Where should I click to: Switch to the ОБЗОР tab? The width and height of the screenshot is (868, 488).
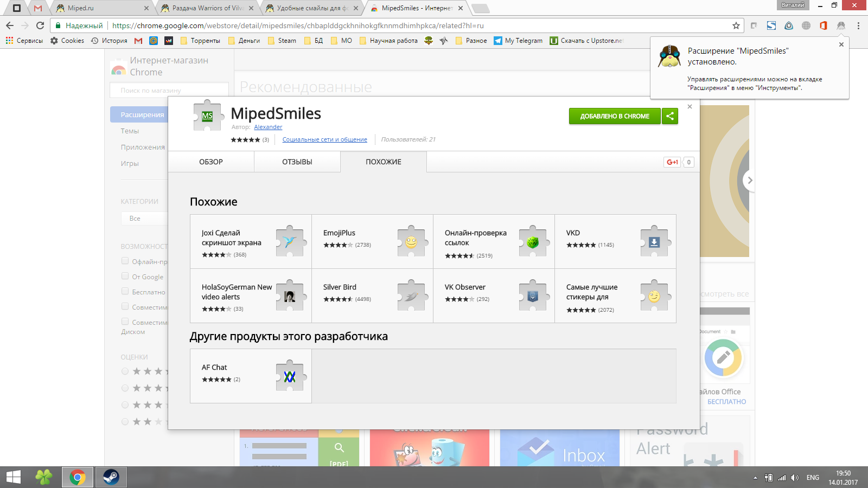pyautogui.click(x=211, y=162)
